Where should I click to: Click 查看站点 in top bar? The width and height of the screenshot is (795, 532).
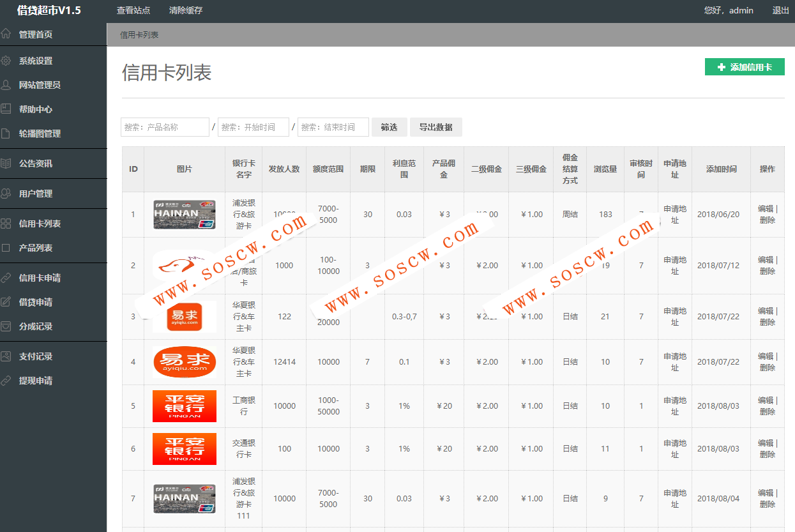click(133, 10)
